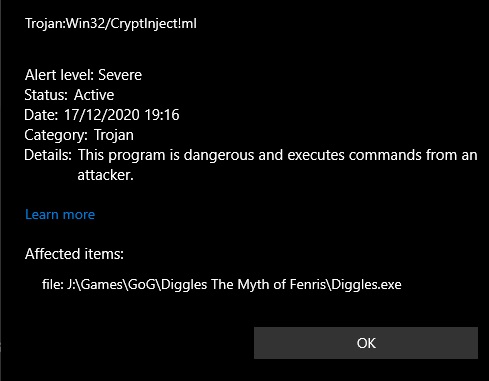Screen dimensions: 489x381
Task: Click the Status label
Action: pos(46,95)
